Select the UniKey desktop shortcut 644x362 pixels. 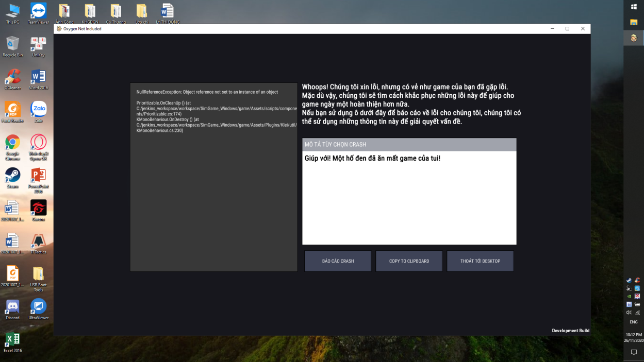39,47
